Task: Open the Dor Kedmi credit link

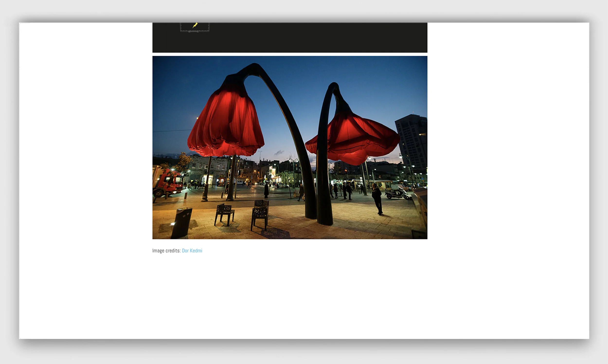Action: pos(192,250)
